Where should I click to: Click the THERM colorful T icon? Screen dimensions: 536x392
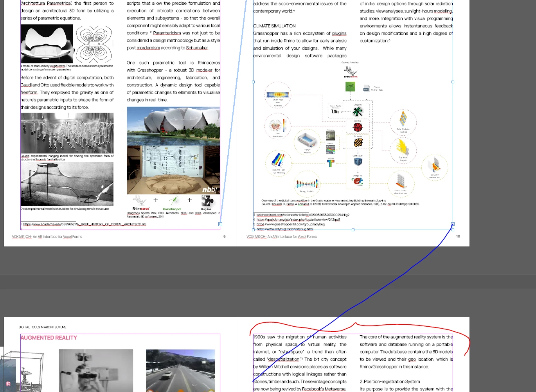click(331, 164)
